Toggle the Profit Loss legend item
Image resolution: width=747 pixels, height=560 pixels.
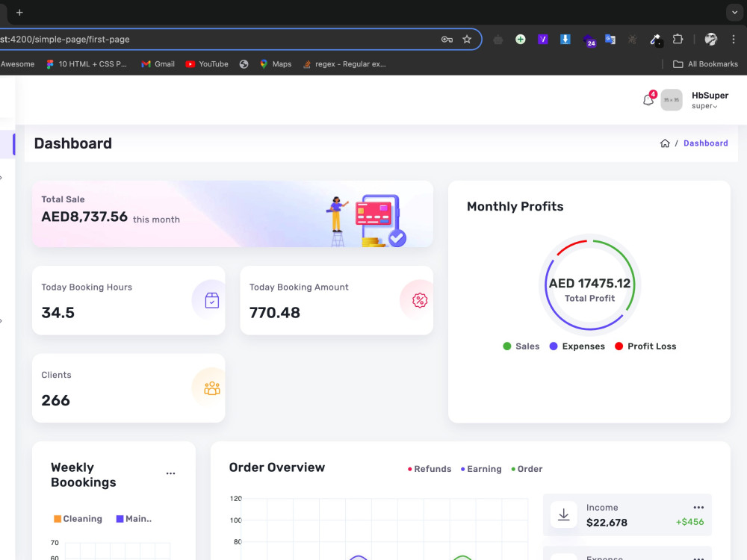coord(645,346)
